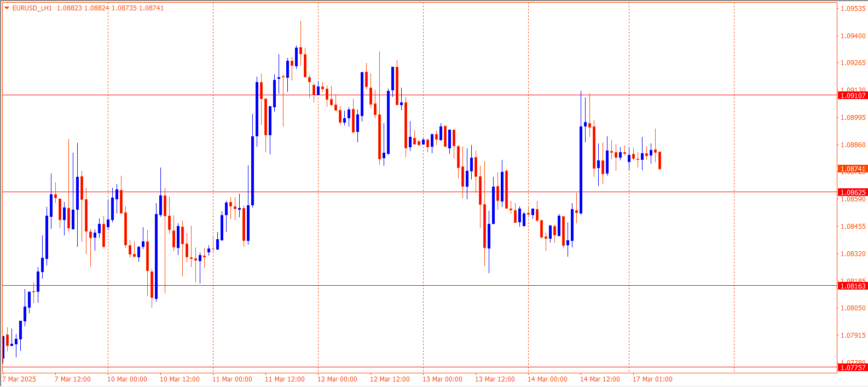Click the 1.08995 price axis label
868x387 pixels.
(x=853, y=118)
